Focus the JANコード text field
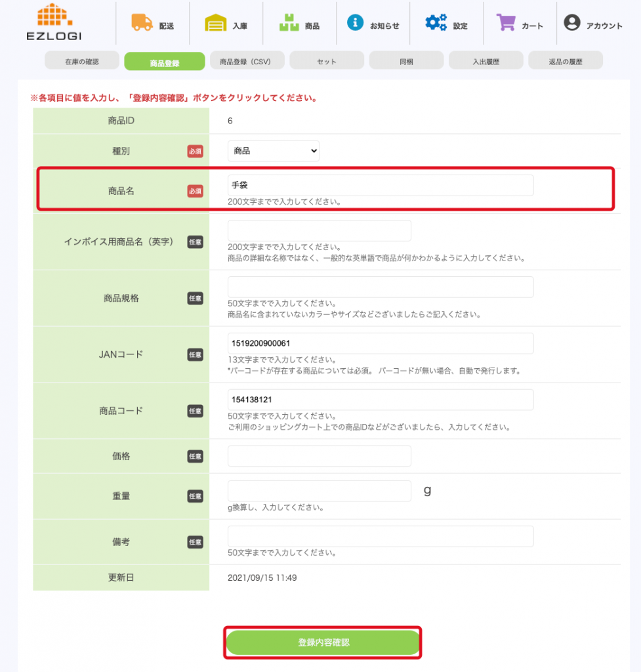Viewport: 641px width, 672px height. pyautogui.click(x=380, y=343)
